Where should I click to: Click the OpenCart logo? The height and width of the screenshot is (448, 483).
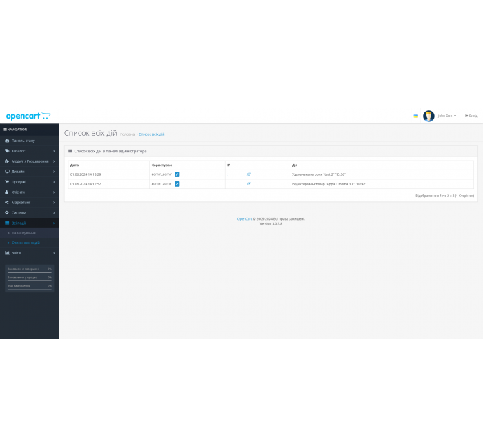[28, 116]
